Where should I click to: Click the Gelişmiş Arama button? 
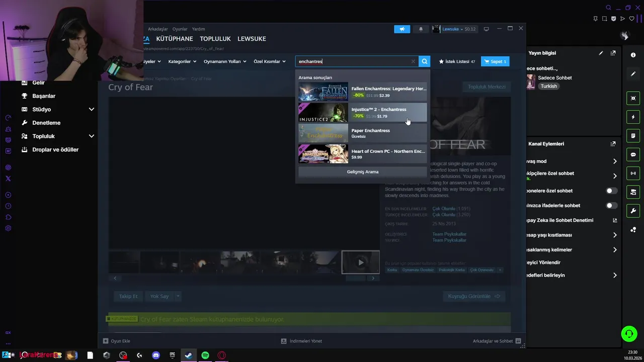(x=362, y=172)
